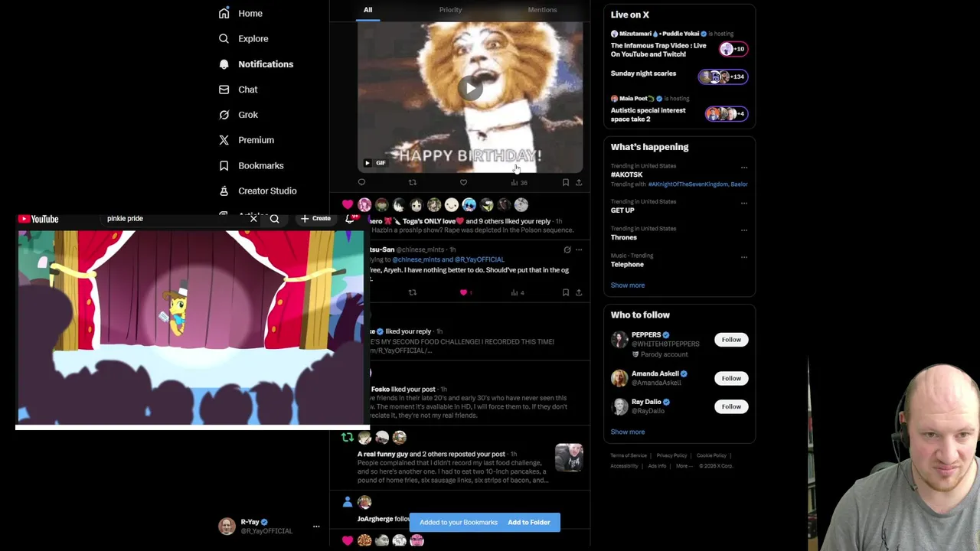Like the Happy Birthday GIF post
Viewport: 980px width, 551px height.
coord(463,182)
